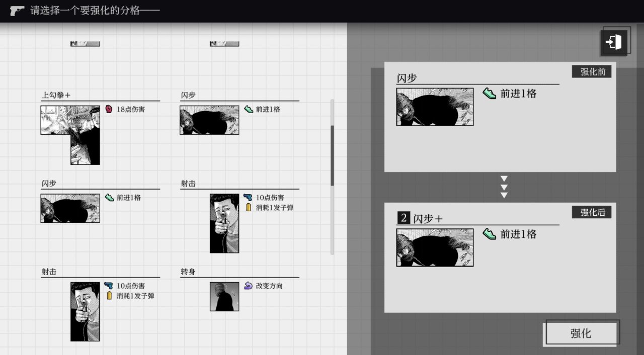Click the number 2 badge beside 闪步+
Screen dimensions: 644x355
[404, 218]
